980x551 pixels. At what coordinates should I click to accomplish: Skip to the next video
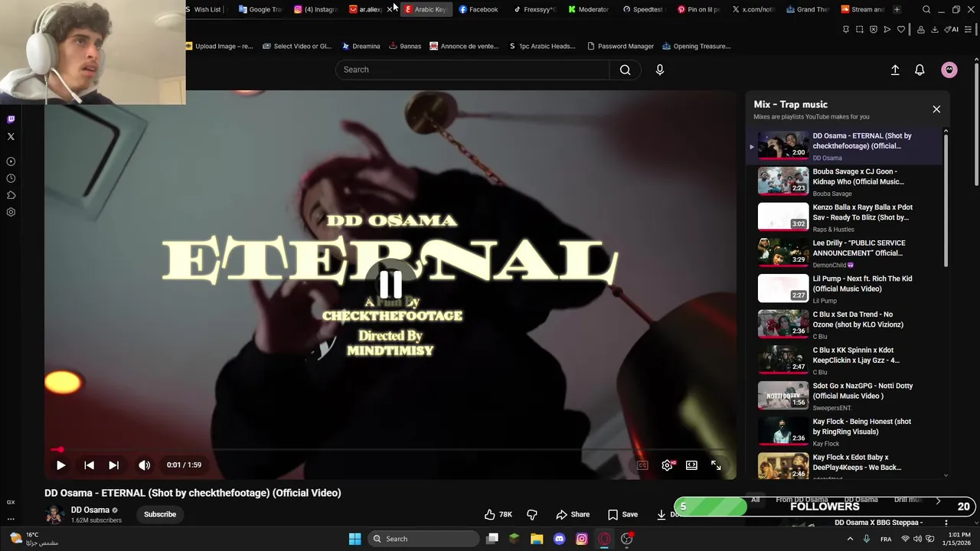pos(113,465)
